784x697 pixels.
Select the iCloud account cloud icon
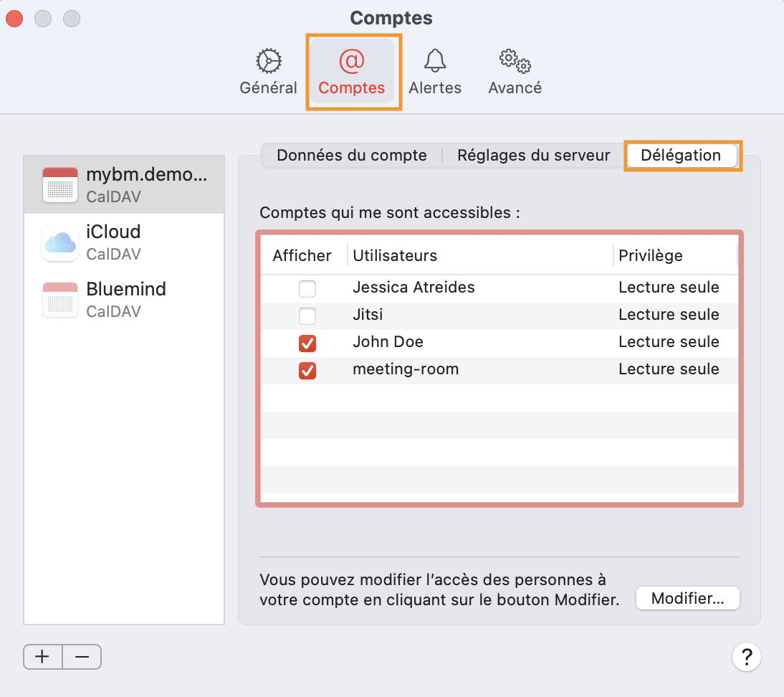point(60,242)
